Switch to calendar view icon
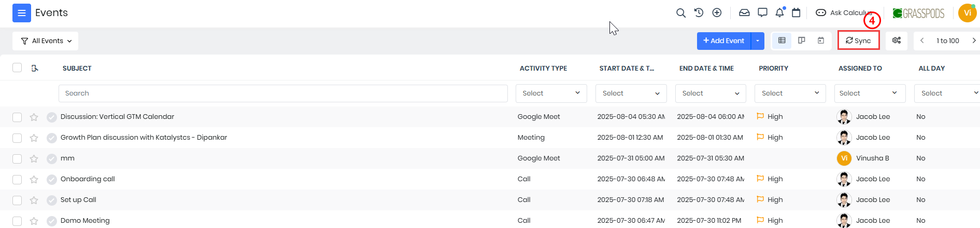The height and width of the screenshot is (228, 980). [x=821, y=41]
